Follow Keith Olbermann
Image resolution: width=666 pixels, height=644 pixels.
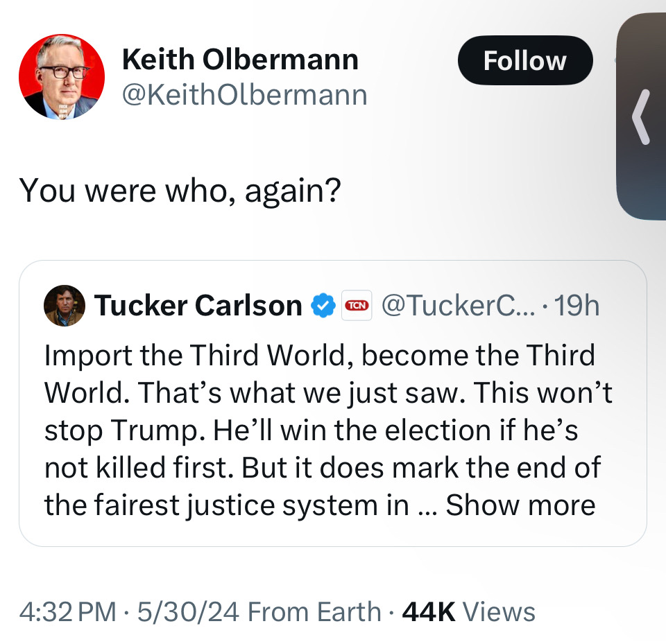tap(525, 60)
